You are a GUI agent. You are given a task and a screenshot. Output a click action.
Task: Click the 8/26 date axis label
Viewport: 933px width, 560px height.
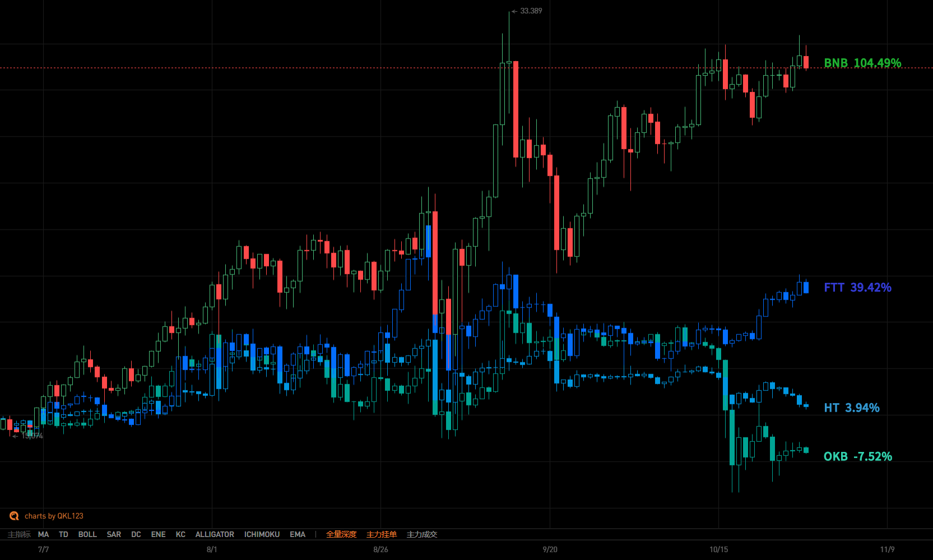pyautogui.click(x=380, y=549)
